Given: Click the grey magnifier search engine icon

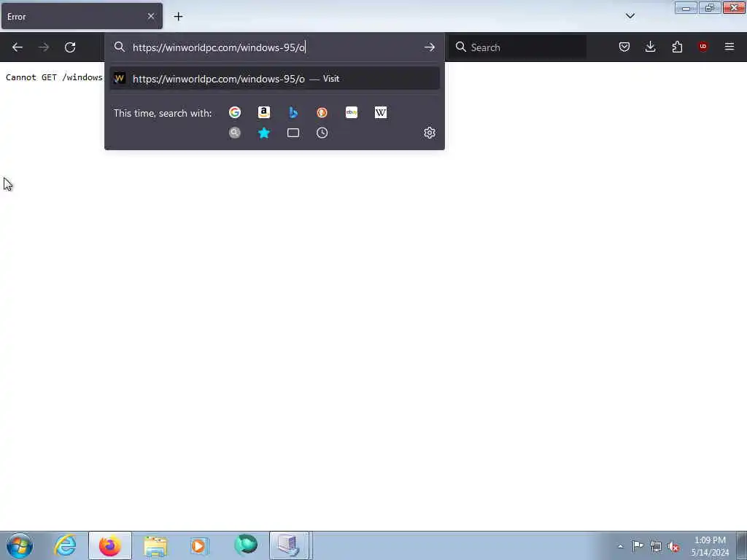Looking at the screenshot, I should tap(234, 133).
